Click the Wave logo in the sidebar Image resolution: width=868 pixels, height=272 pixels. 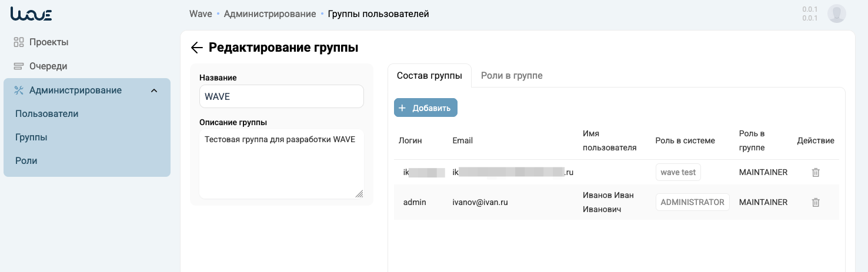[x=31, y=14]
